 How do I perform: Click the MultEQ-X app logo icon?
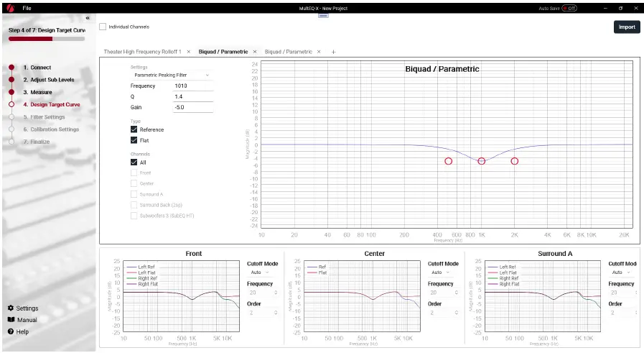coord(10,8)
